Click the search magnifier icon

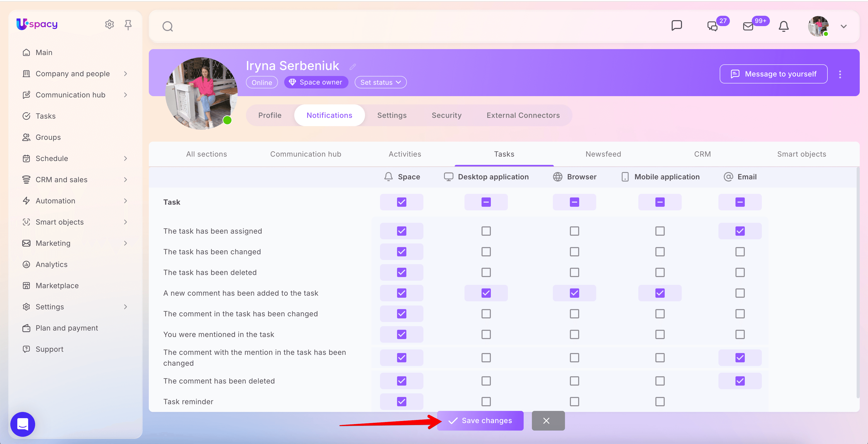(x=167, y=26)
